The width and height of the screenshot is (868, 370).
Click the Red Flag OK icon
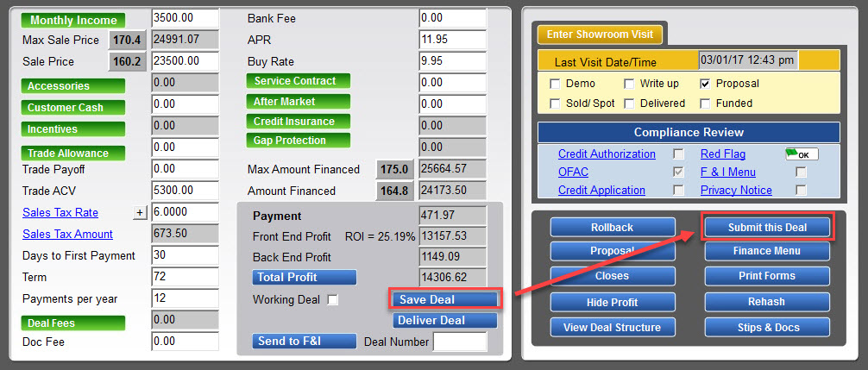pyautogui.click(x=801, y=154)
